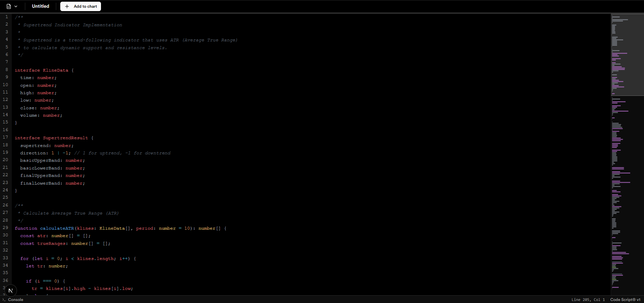
Task: Click the Line 205, Col 1 indicator
Action: tap(588, 300)
